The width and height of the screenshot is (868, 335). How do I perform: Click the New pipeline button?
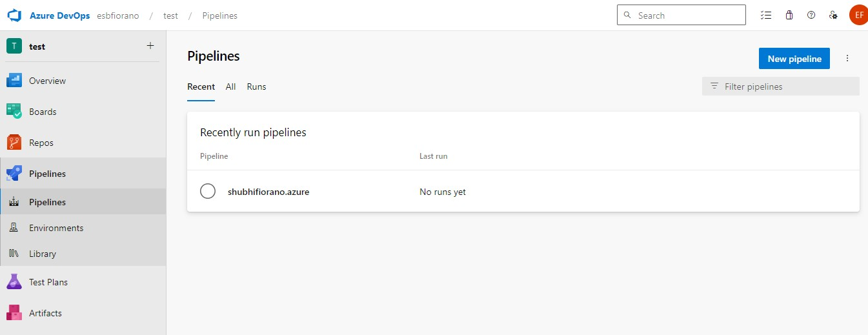[794, 59]
